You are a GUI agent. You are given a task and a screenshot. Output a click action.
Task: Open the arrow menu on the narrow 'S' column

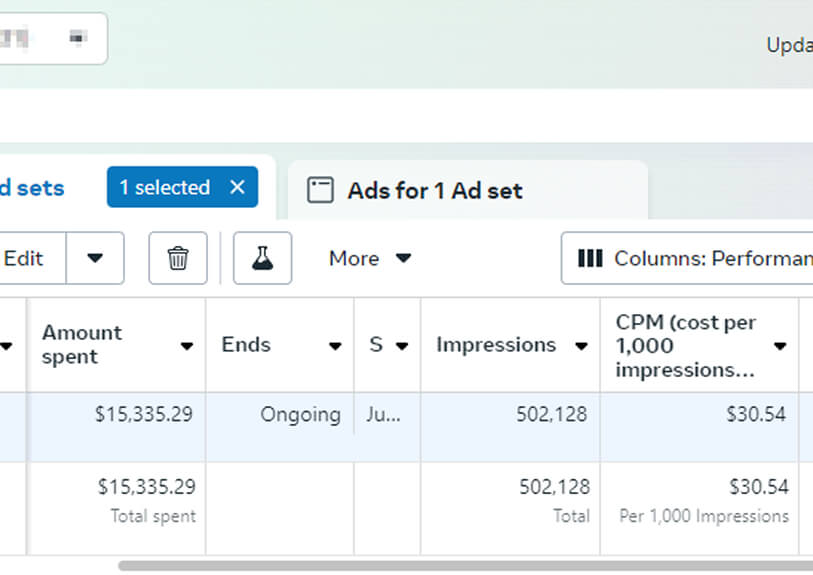402,346
